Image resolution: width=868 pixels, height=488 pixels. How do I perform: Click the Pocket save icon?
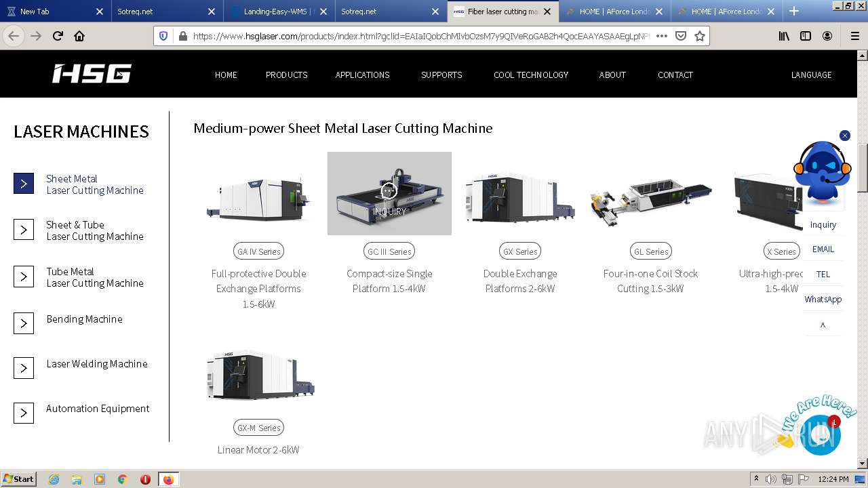point(681,36)
